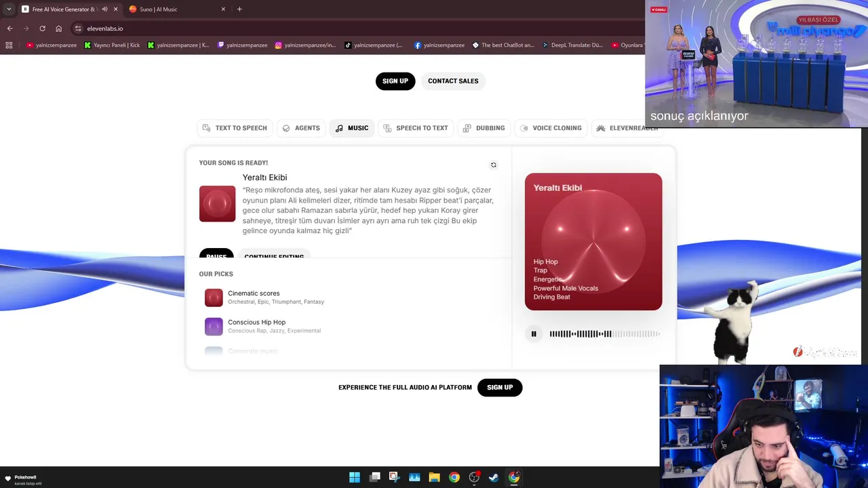Seek within the song waveform progress bar
Viewport: 868px width, 488px height.
[604, 333]
